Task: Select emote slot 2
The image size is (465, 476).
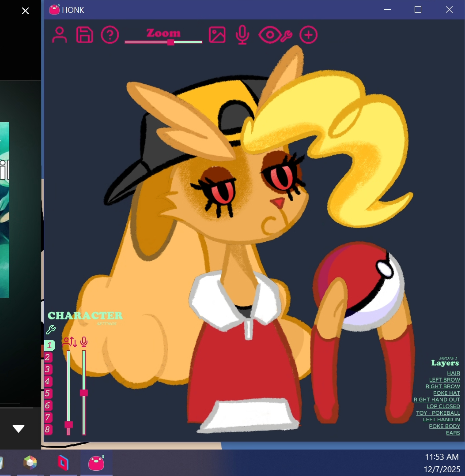Action: 48,357
